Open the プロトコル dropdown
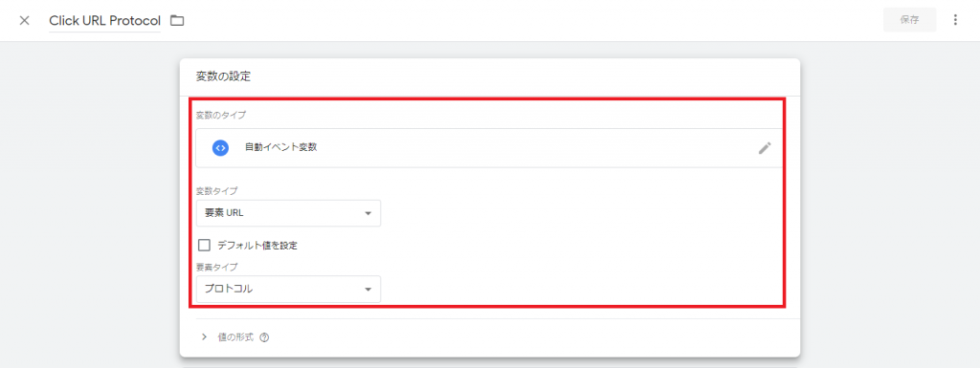The image size is (980, 368). tap(288, 290)
